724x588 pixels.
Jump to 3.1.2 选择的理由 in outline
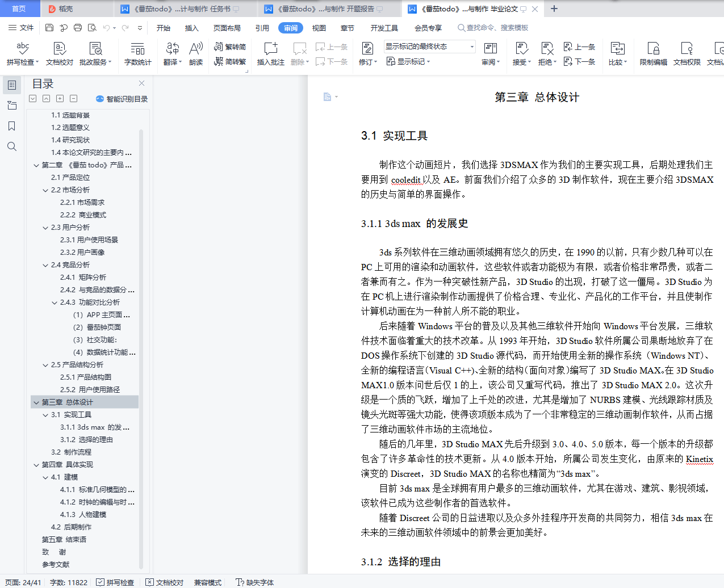point(86,440)
